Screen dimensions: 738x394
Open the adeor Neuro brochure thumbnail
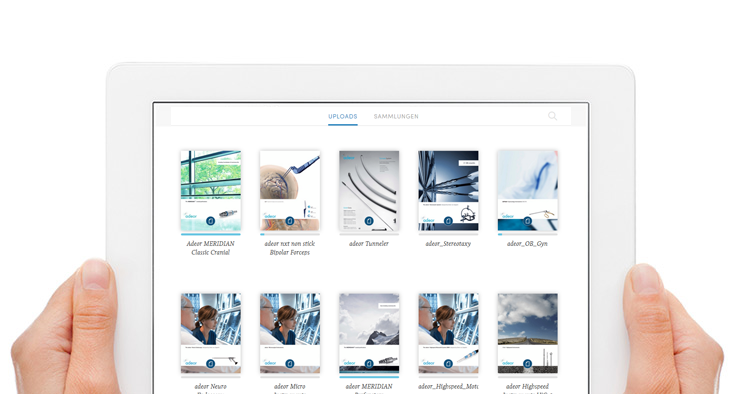(210, 333)
